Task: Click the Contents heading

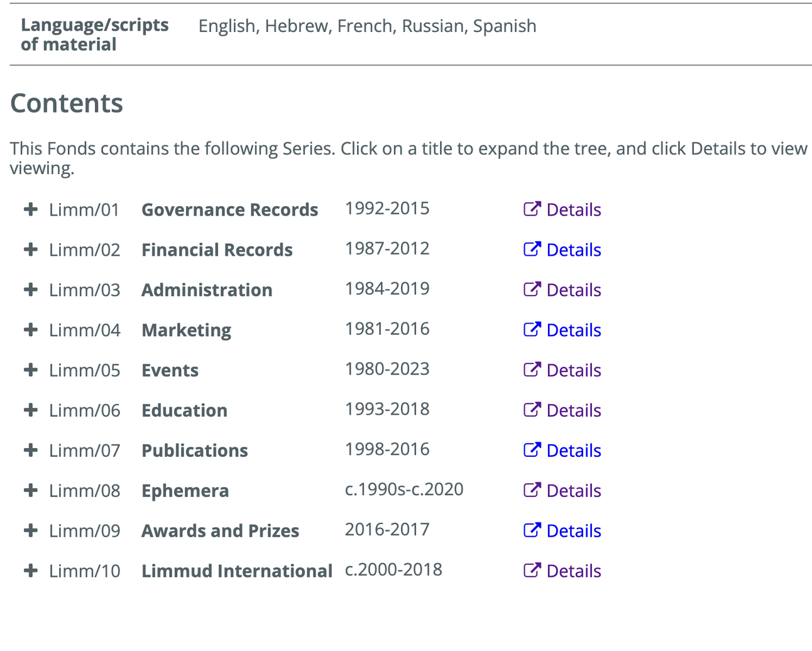Action: (x=67, y=104)
